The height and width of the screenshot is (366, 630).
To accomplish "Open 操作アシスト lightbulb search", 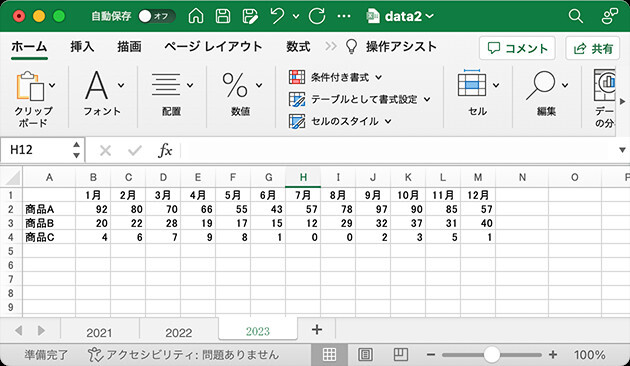I will coord(391,47).
